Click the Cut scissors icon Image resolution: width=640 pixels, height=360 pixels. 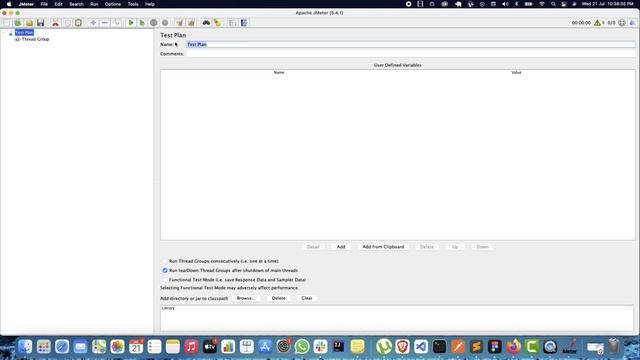pos(56,23)
